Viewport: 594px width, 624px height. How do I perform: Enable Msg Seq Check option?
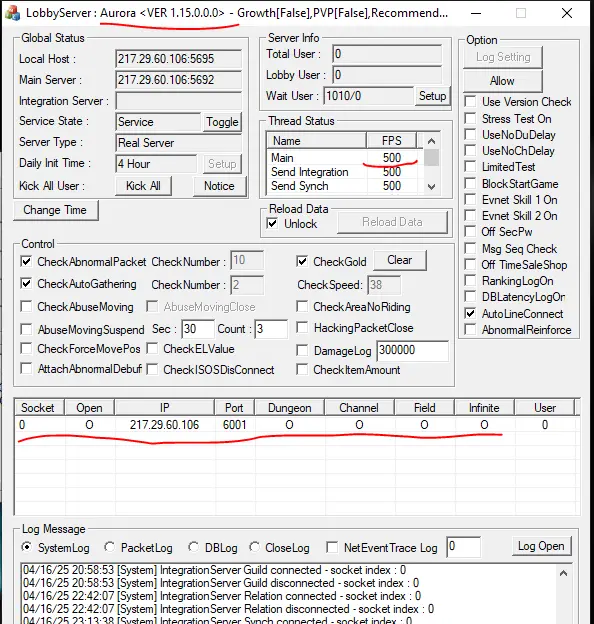click(x=470, y=248)
